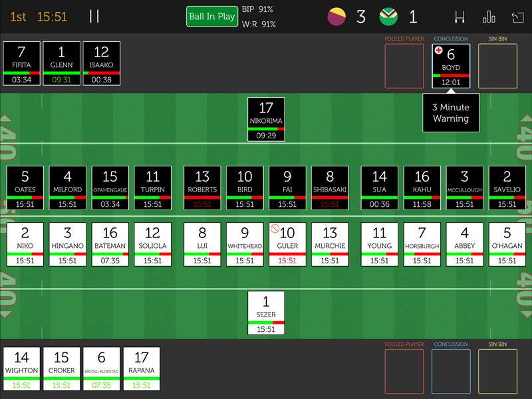Tap the green team score 1
532x399 pixels.
click(x=413, y=17)
